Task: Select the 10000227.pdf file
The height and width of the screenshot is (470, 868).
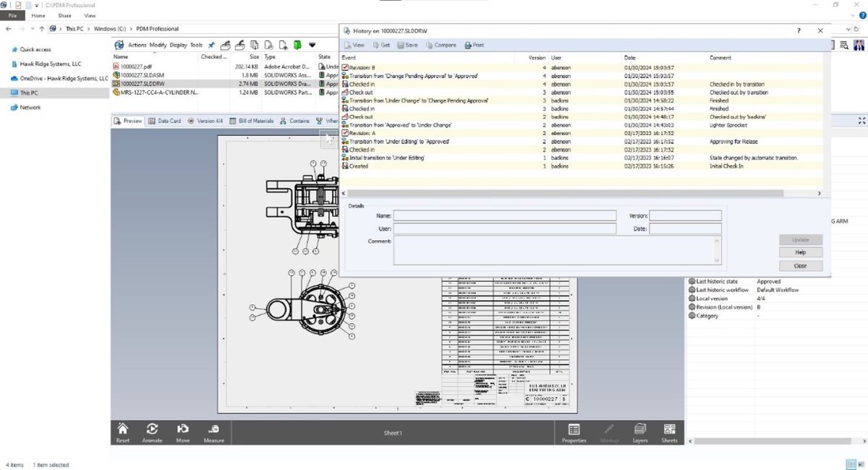Action: [136, 66]
